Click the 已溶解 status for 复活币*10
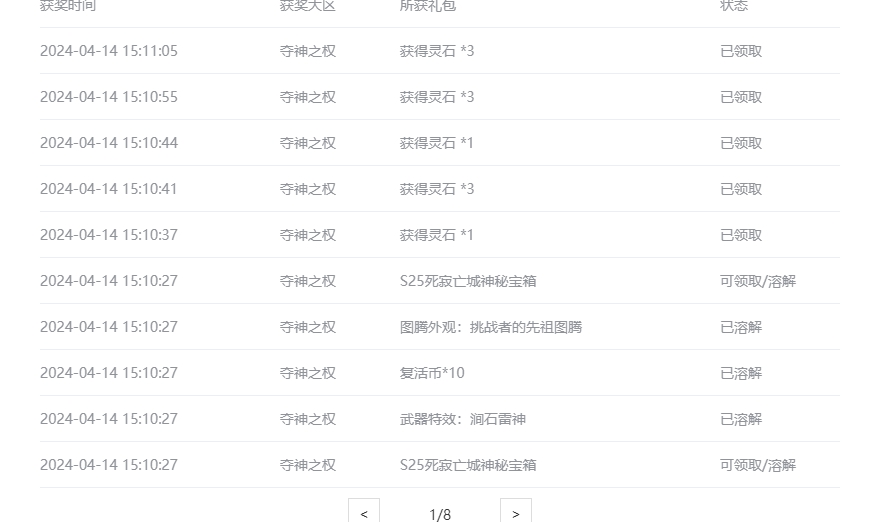The width and height of the screenshot is (879, 522). (x=741, y=373)
